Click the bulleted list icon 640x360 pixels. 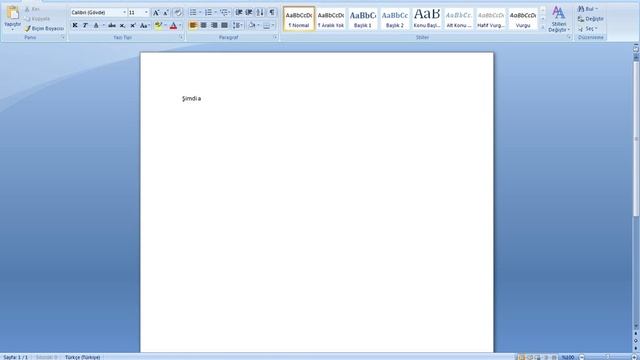click(193, 13)
